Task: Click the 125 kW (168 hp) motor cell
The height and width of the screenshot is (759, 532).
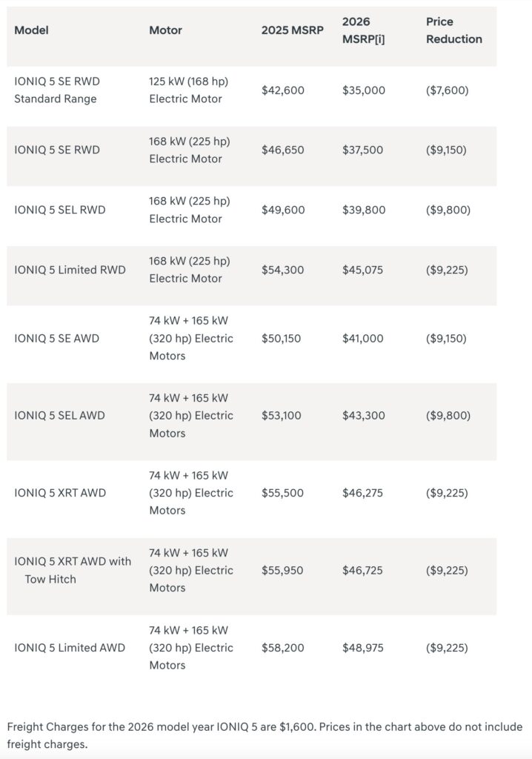Action: (188, 90)
